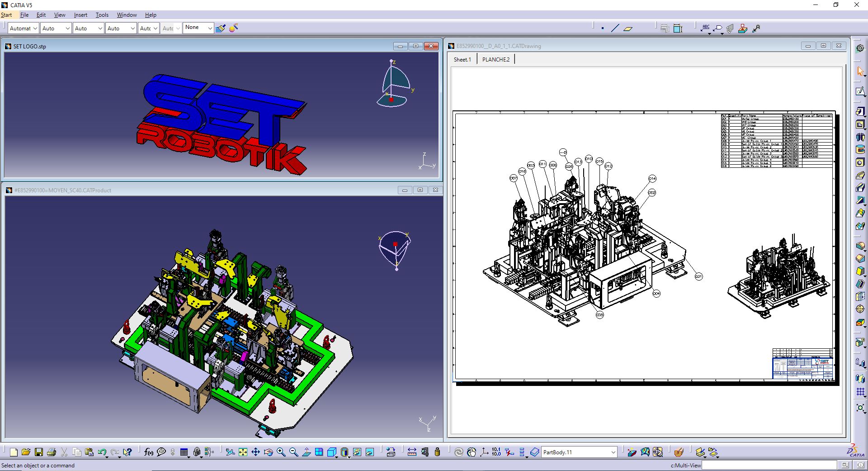Click the title block in drawing sheet

click(802, 367)
